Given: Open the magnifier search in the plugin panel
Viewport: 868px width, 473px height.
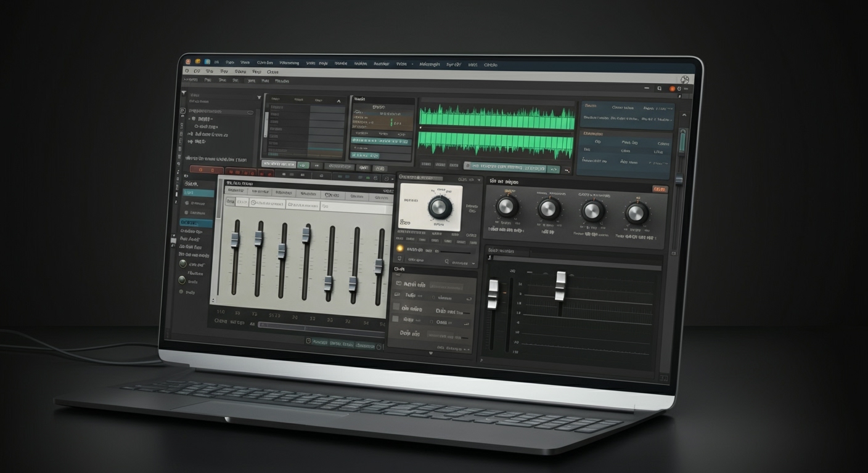Looking at the screenshot, I should pos(446,262).
